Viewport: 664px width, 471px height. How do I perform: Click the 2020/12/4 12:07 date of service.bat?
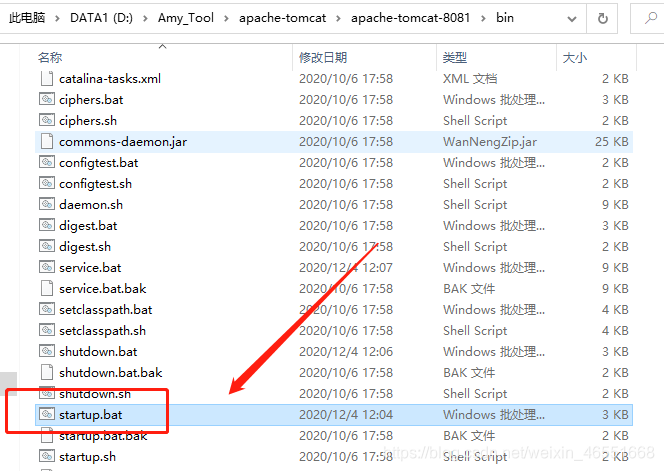(346, 267)
